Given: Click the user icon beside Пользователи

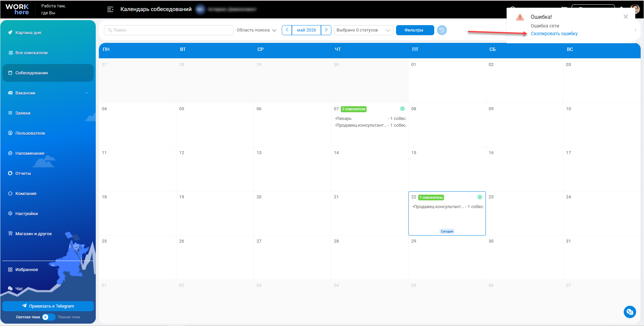Looking at the screenshot, I should point(10,133).
